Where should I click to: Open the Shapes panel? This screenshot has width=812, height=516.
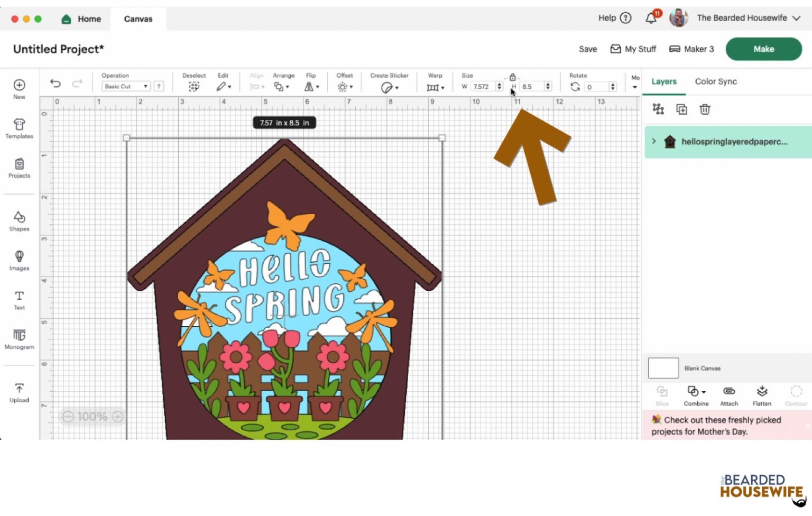coord(19,221)
